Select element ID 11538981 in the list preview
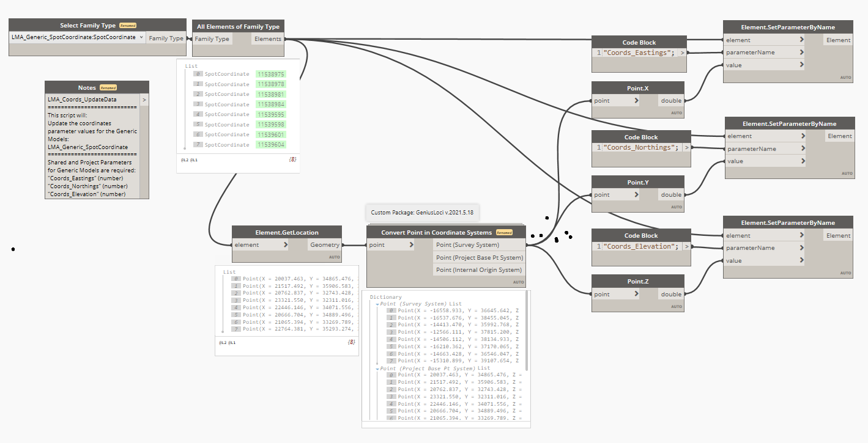868x443 pixels. tap(271, 94)
